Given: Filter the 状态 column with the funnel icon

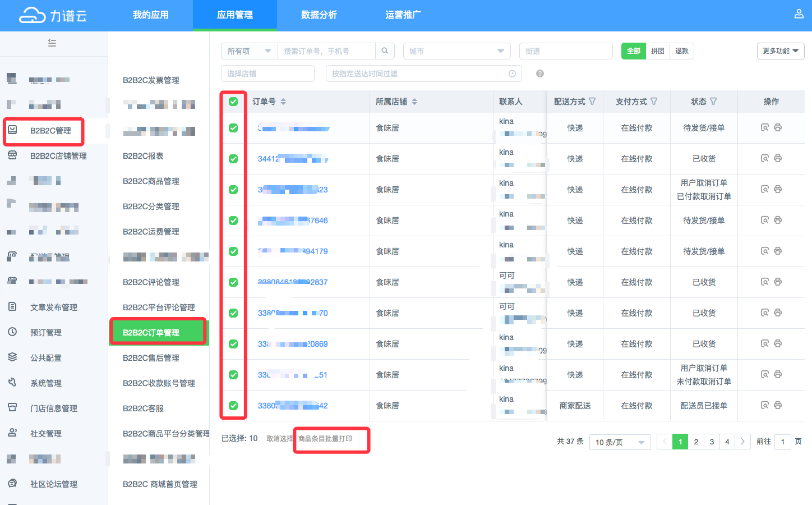Looking at the screenshot, I should click(713, 102).
